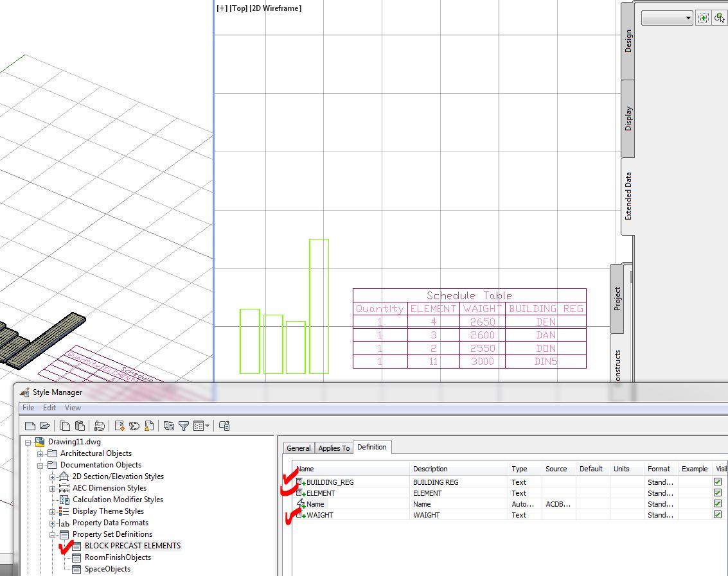Click the Open Drawing icon in Style Manager
Image resolution: width=728 pixels, height=576 pixels.
point(46,426)
